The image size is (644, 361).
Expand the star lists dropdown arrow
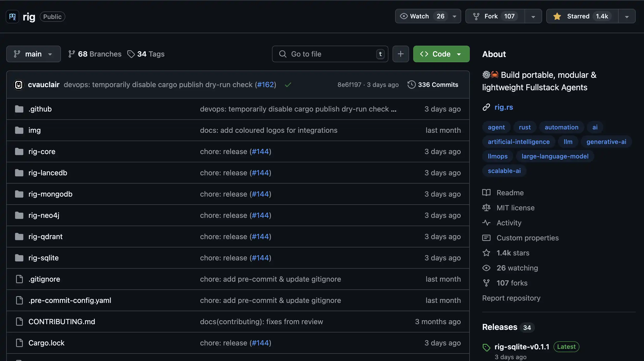coord(627,16)
